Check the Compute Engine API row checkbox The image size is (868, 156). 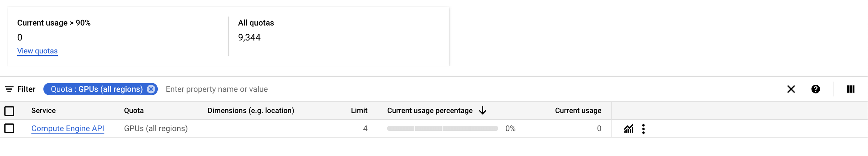[9, 128]
